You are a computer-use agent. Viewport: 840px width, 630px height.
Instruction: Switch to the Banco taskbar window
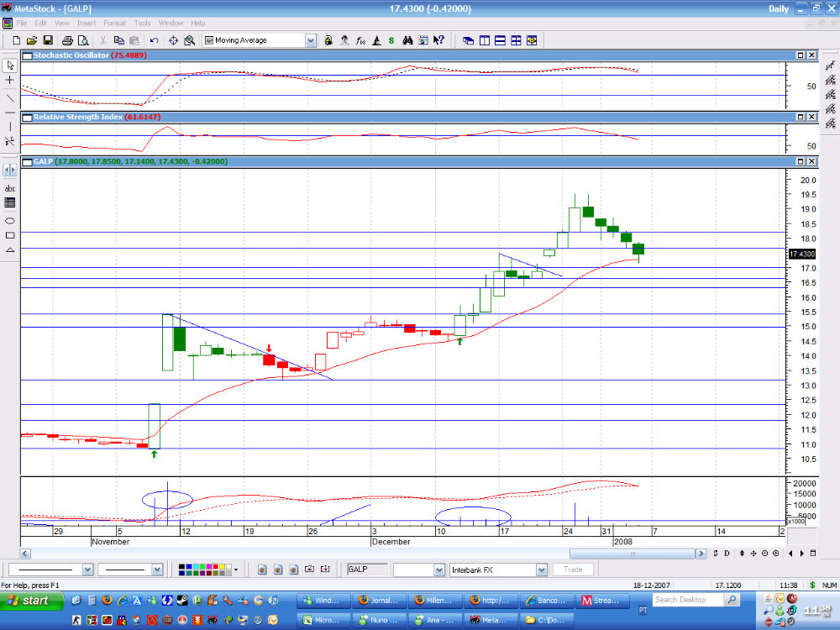(x=547, y=601)
